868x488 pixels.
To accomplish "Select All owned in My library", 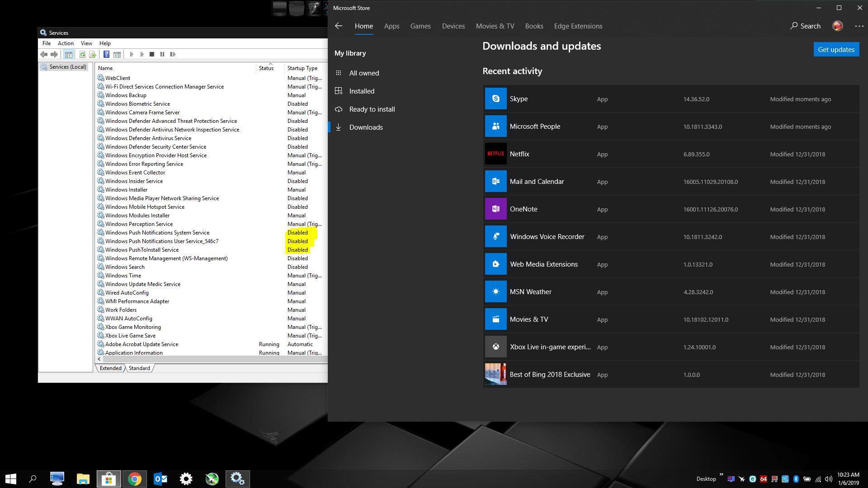I will [364, 73].
